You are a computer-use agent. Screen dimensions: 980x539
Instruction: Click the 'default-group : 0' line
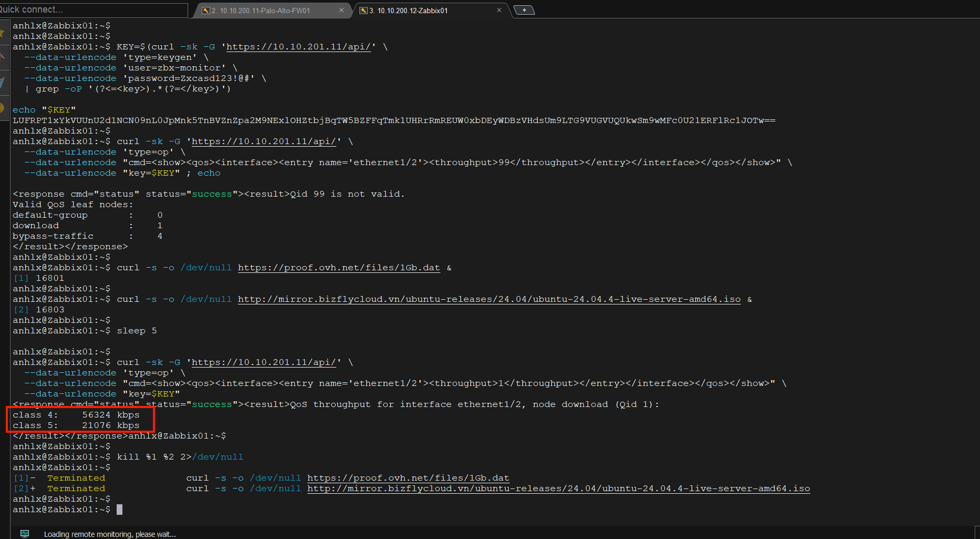click(88, 215)
